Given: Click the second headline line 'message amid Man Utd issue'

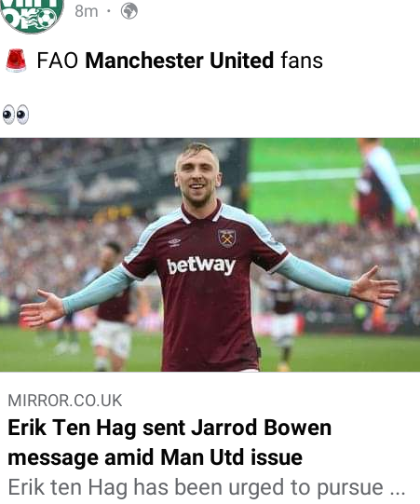Looking at the screenshot, I should (155, 457).
